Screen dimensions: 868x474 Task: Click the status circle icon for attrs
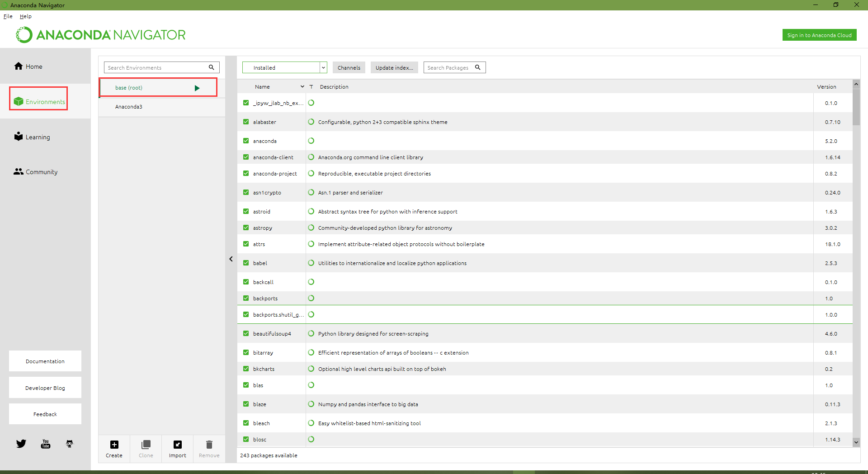click(x=311, y=244)
